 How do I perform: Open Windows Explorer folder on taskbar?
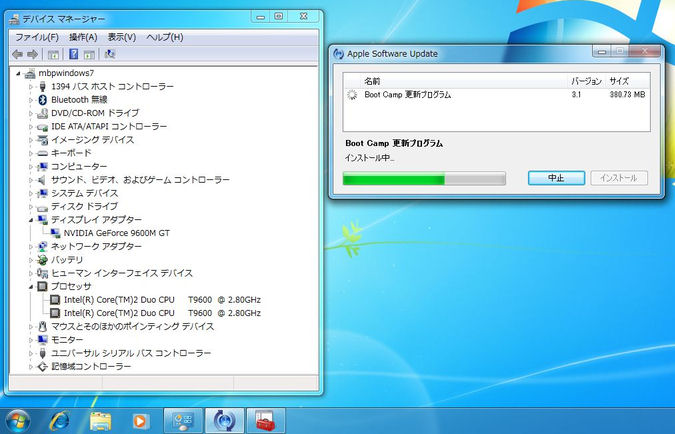click(x=100, y=421)
